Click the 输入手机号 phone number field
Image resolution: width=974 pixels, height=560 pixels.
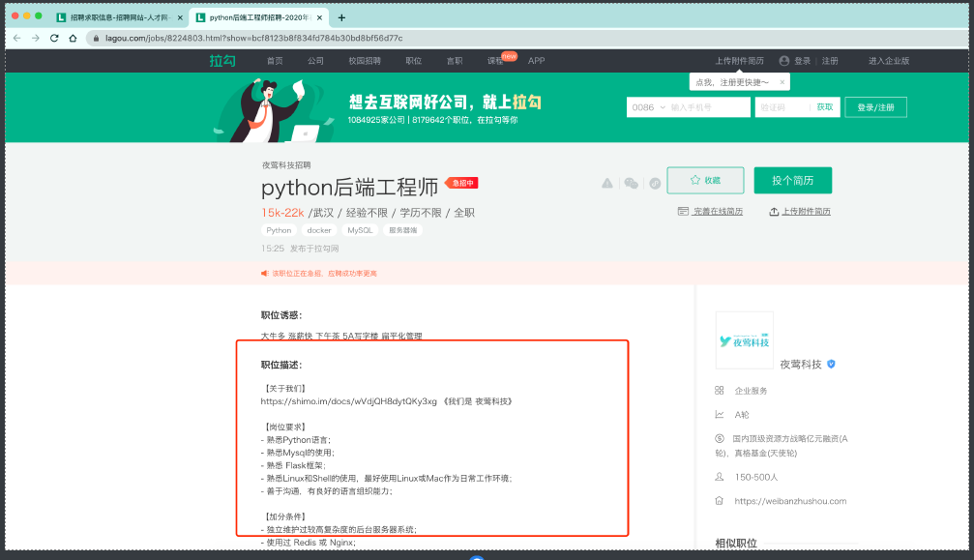pyautogui.click(x=709, y=107)
